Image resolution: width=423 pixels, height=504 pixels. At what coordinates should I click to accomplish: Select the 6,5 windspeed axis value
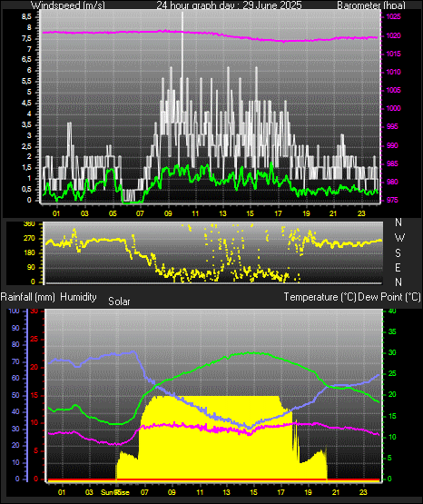[26, 59]
